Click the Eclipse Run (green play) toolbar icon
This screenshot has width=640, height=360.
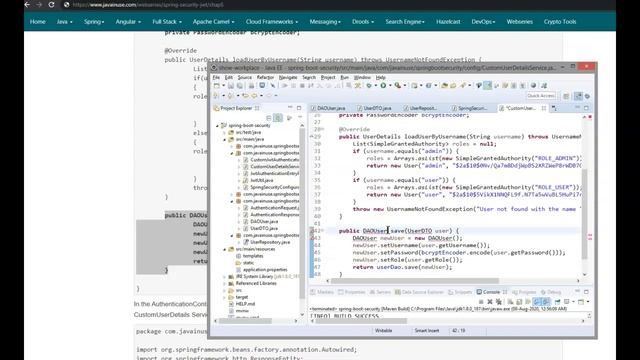(383, 85)
